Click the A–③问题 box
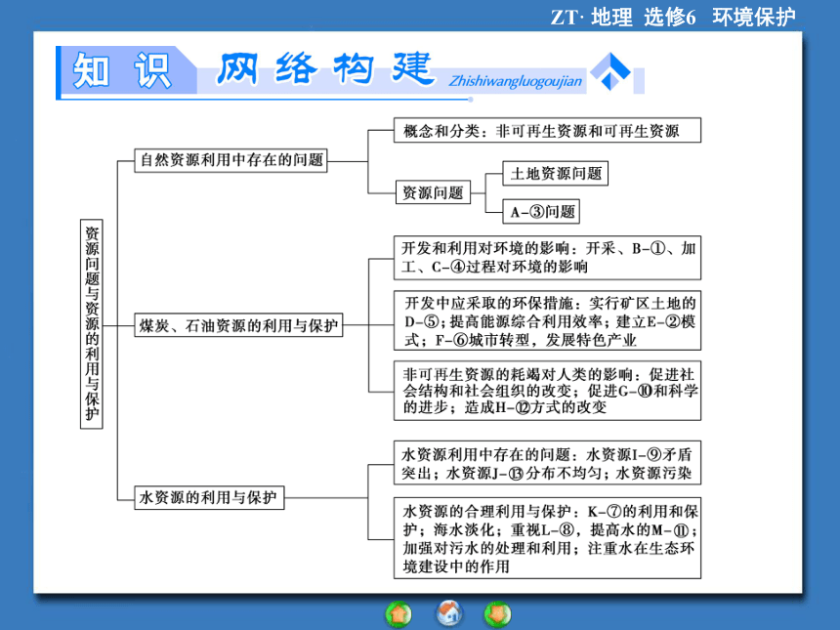This screenshot has width=840, height=630. pyautogui.click(x=542, y=212)
